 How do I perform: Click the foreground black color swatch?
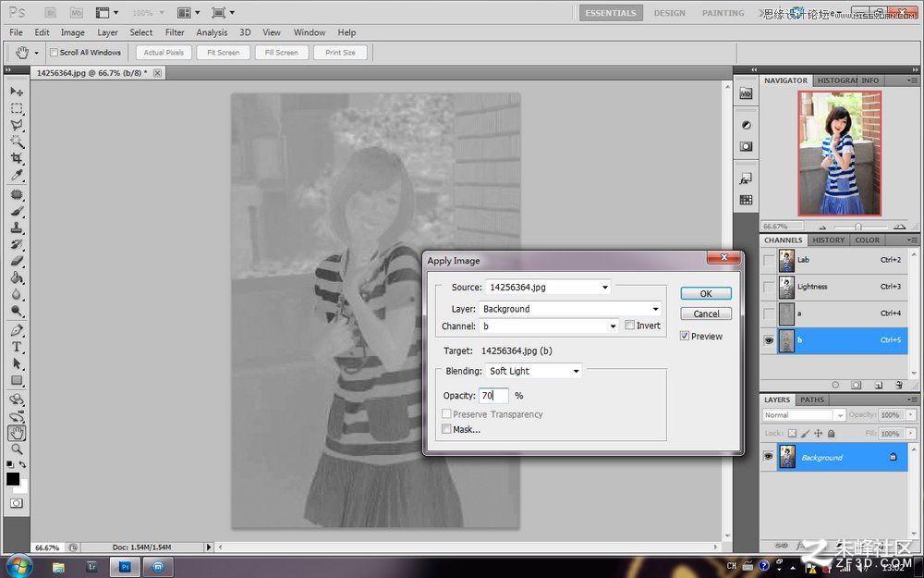tap(12, 479)
